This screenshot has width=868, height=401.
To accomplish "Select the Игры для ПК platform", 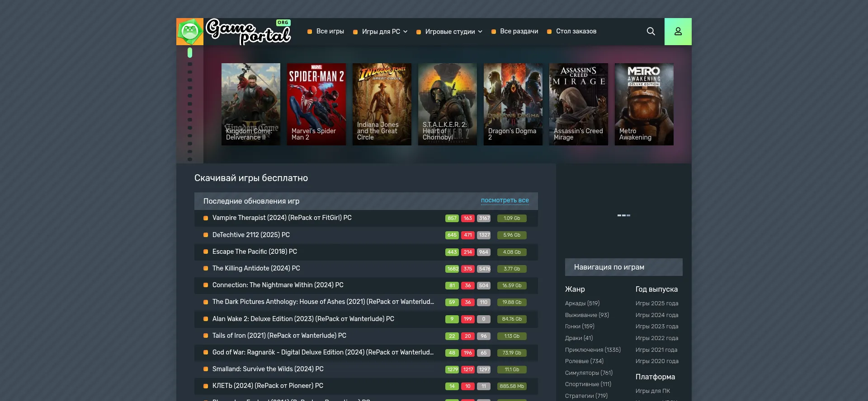I will [x=653, y=391].
